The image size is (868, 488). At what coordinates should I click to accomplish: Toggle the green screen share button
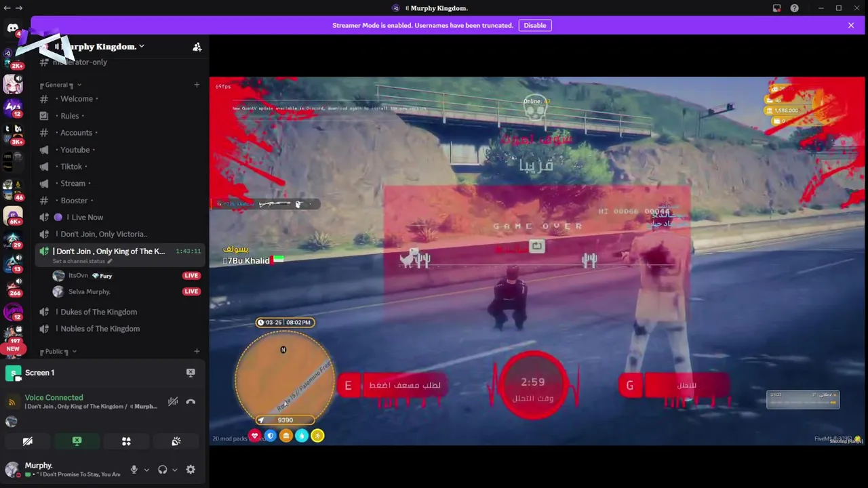[x=77, y=441]
